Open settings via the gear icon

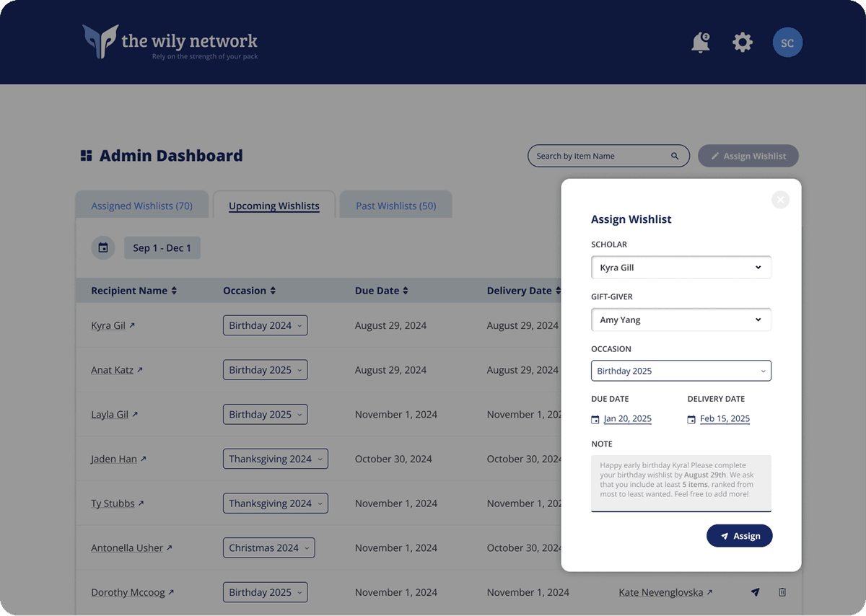743,43
